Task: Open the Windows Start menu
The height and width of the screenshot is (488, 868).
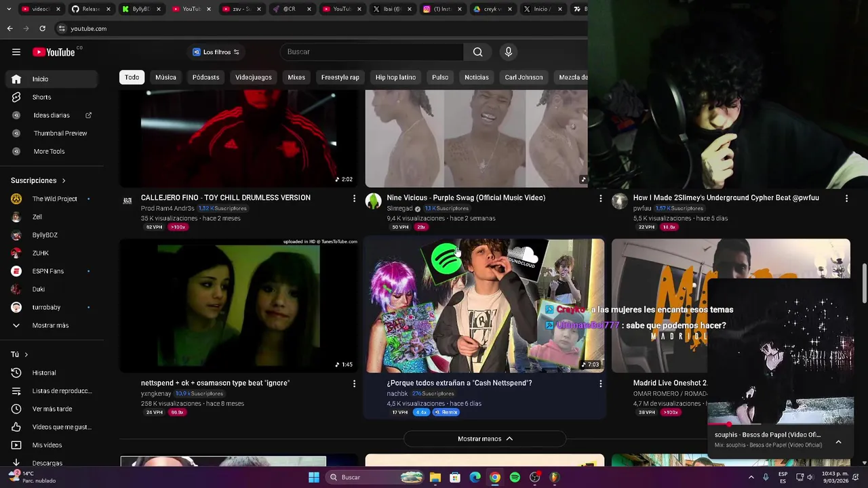Action: [x=314, y=477]
